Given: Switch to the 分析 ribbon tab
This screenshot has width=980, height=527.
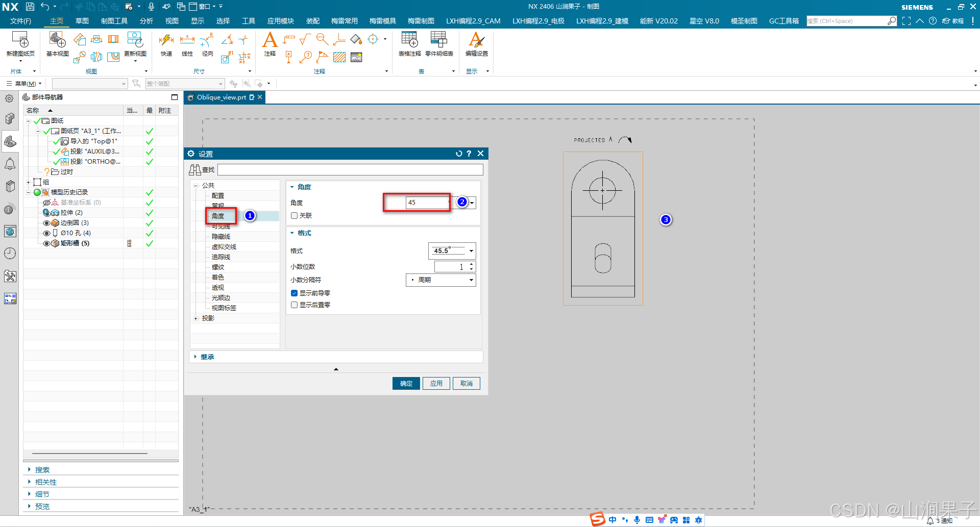Looking at the screenshot, I should pyautogui.click(x=146, y=21).
